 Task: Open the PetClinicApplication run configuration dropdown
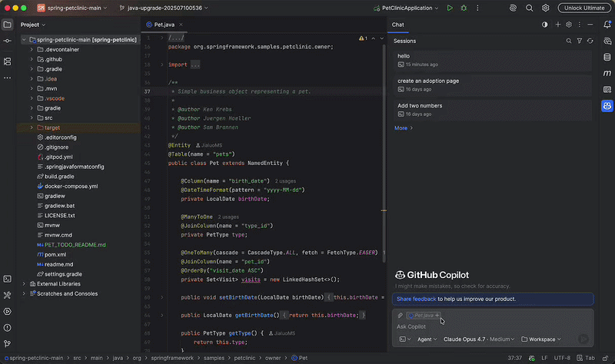pos(406,8)
